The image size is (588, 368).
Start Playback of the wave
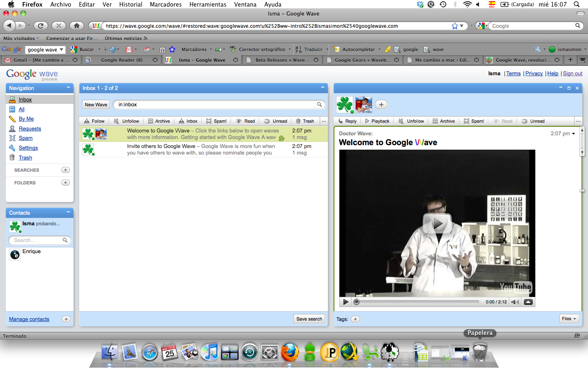pos(377,121)
